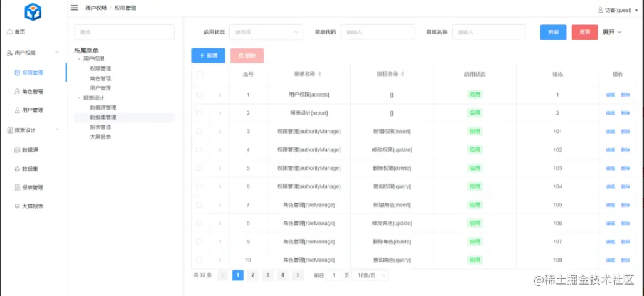The width and height of the screenshot is (644, 296).
Task: Open 角色管理 in the left sidebar
Action: point(33,92)
